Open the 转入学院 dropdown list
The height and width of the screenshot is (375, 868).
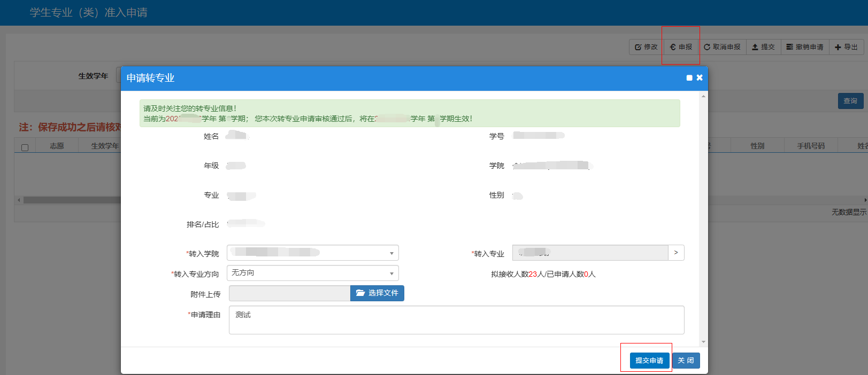pyautogui.click(x=312, y=253)
